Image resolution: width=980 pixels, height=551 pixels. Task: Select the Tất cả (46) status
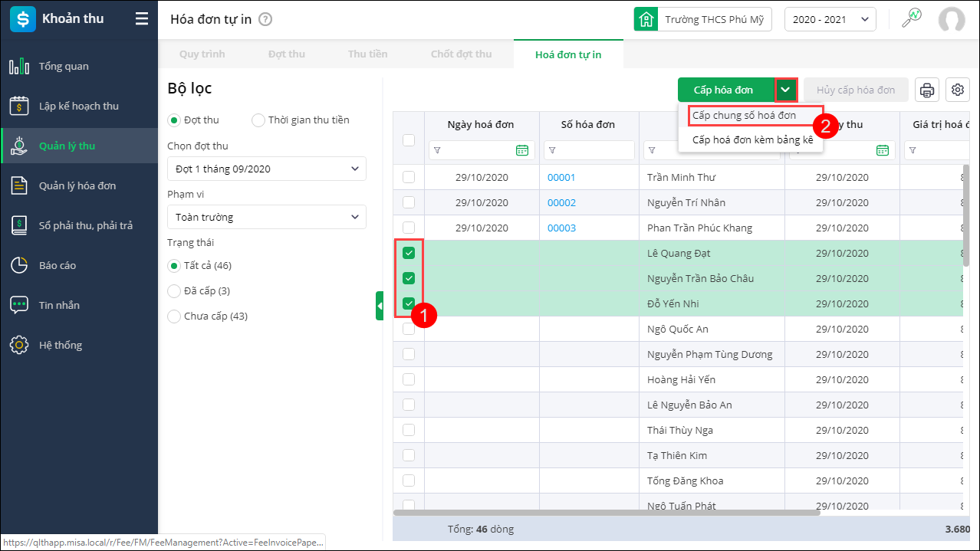(174, 265)
